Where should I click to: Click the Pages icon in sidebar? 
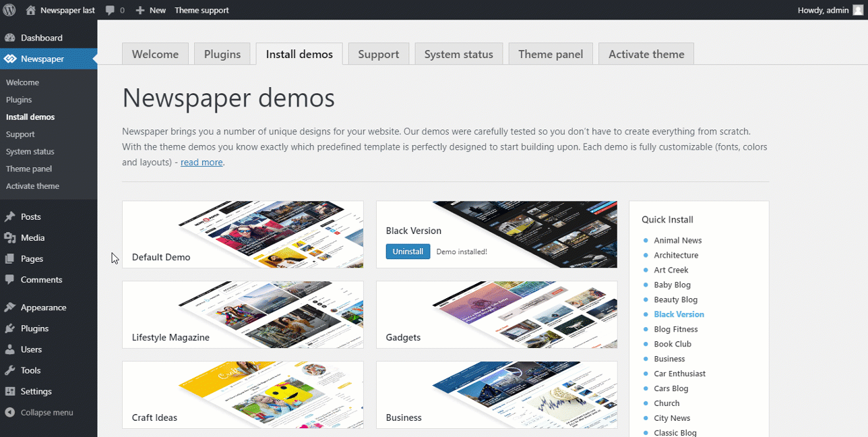click(10, 258)
